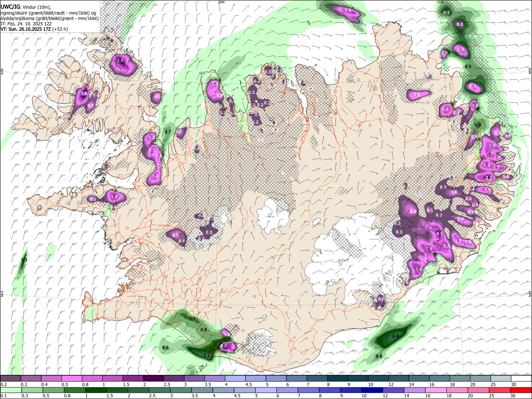This screenshot has height=399, width=532.
Task: Click the legend label "0.1"
Action: click(x=3, y=396)
